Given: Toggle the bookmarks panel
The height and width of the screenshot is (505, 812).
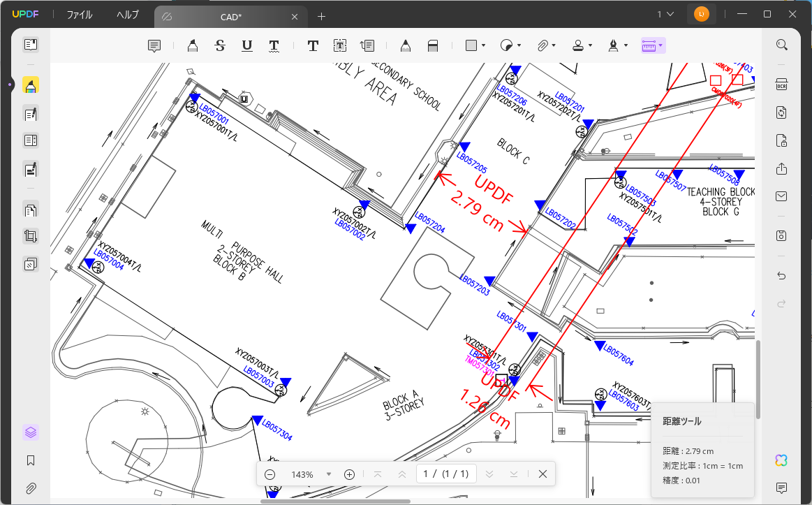Looking at the screenshot, I should point(30,460).
